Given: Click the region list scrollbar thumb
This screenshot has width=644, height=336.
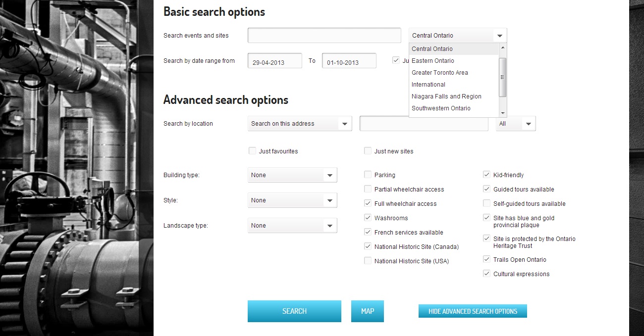Looking at the screenshot, I should tap(502, 77).
